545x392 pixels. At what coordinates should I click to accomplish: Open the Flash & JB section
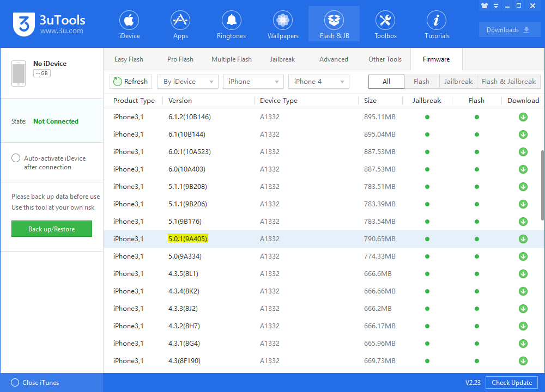[x=334, y=24]
